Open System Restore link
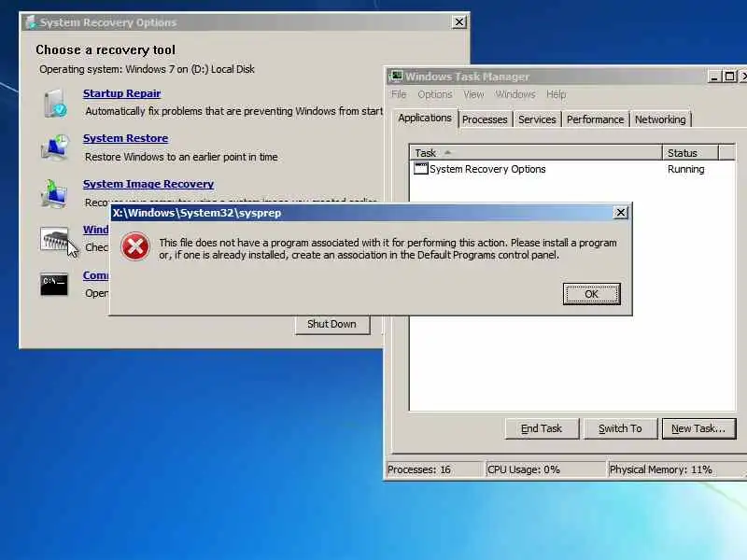Screen dimensions: 747x560 coord(126,138)
